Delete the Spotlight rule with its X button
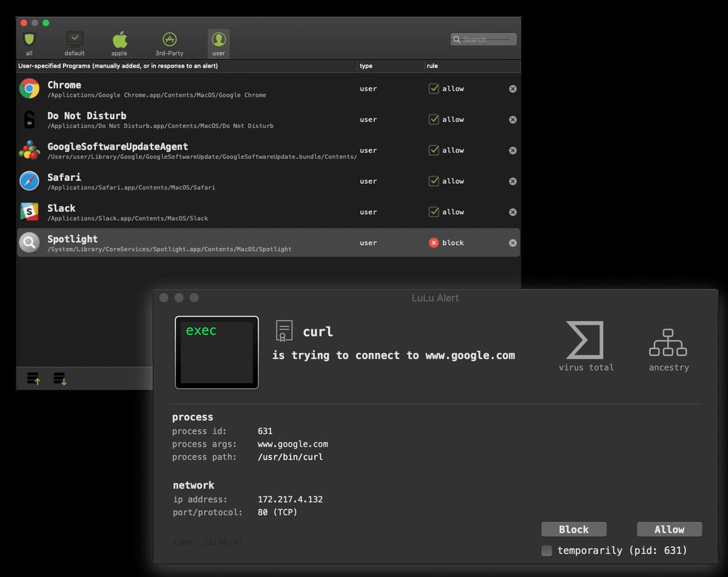 click(x=513, y=242)
